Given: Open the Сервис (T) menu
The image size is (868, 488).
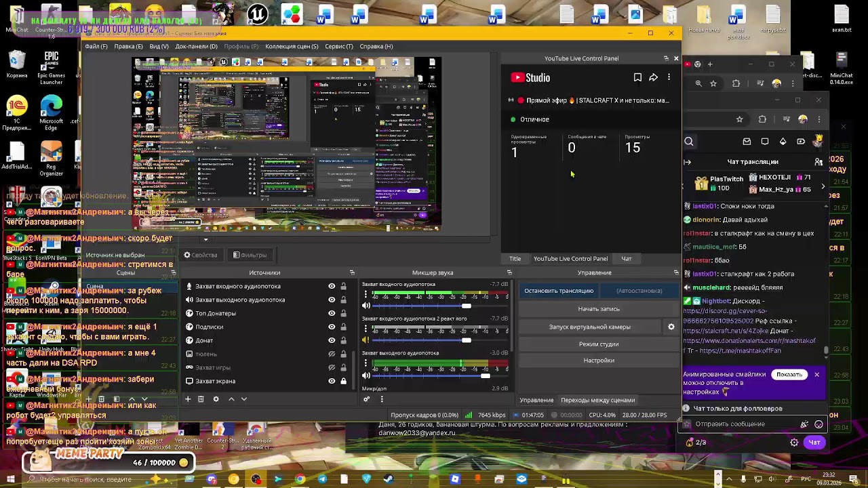Looking at the screenshot, I should (x=339, y=47).
